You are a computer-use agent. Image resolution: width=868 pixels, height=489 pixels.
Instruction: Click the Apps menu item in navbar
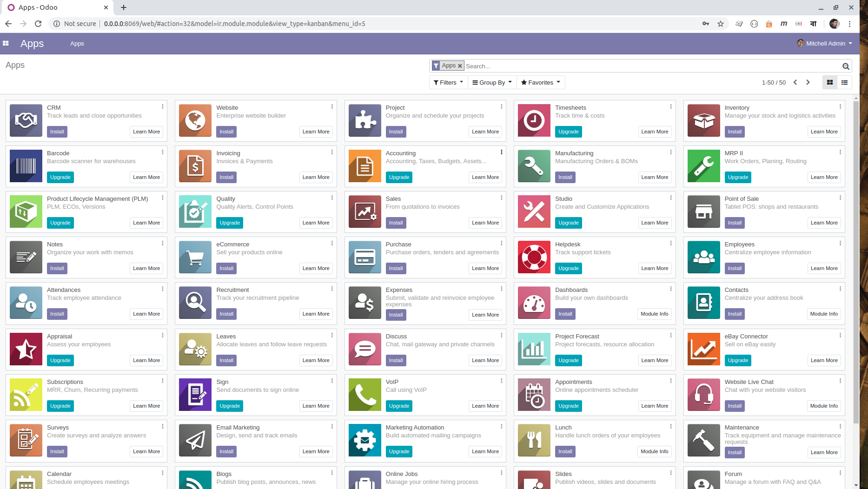click(77, 43)
